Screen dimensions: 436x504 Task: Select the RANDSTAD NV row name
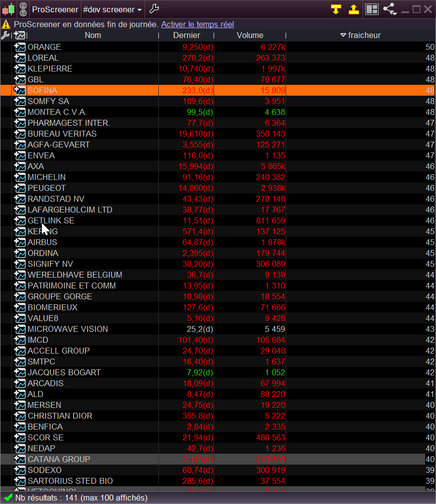[56, 199]
